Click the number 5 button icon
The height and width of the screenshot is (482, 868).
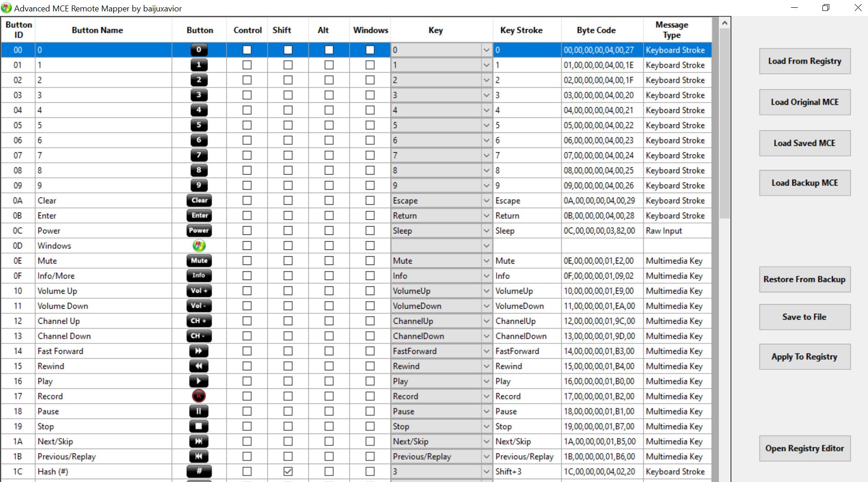point(199,125)
